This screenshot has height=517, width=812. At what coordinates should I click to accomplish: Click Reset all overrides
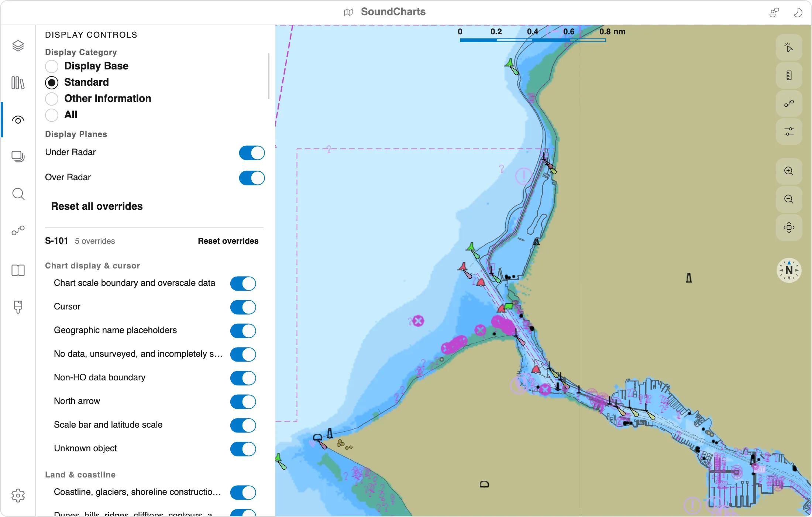(97, 206)
